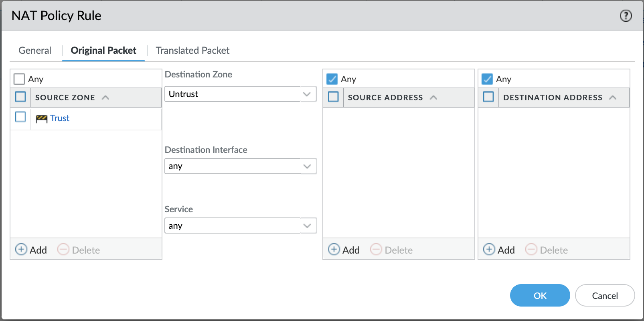644x321 pixels.
Task: Select the Trust row checkbox
Action: tap(20, 117)
